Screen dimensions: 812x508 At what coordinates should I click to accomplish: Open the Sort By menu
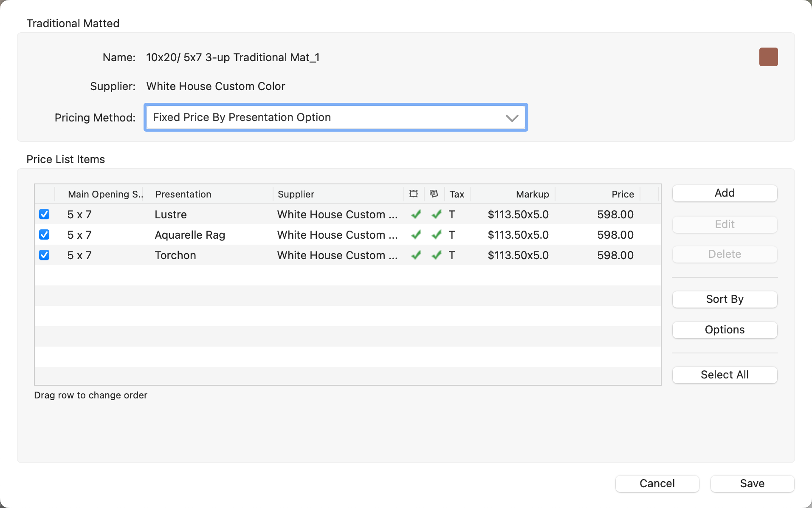pos(724,299)
